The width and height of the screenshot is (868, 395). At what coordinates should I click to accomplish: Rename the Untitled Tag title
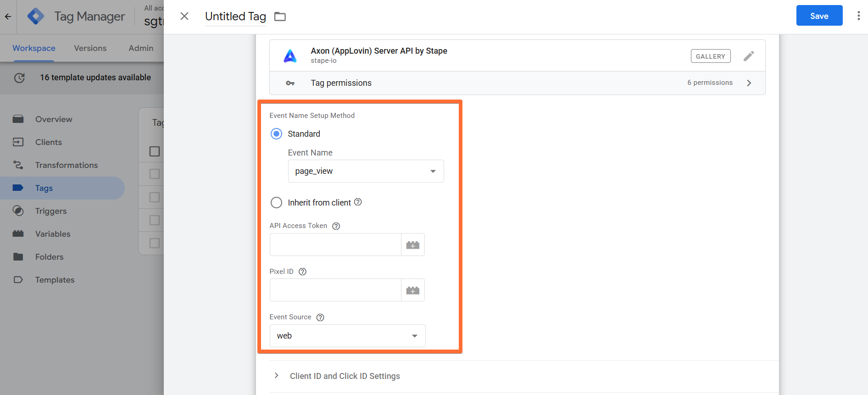coord(235,17)
